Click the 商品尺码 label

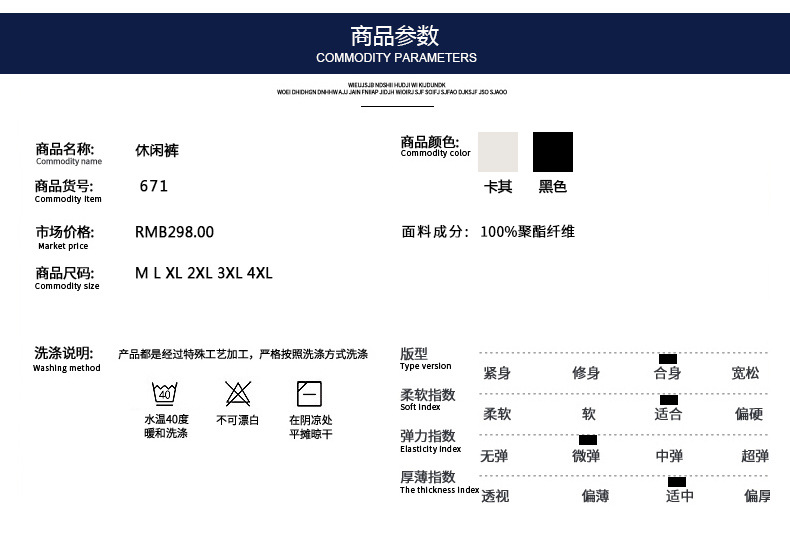[64, 273]
